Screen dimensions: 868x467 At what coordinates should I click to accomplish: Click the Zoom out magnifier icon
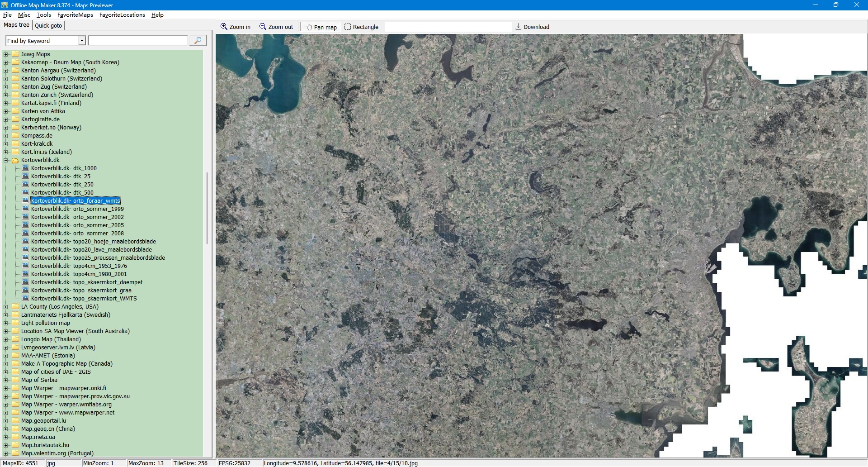point(263,27)
